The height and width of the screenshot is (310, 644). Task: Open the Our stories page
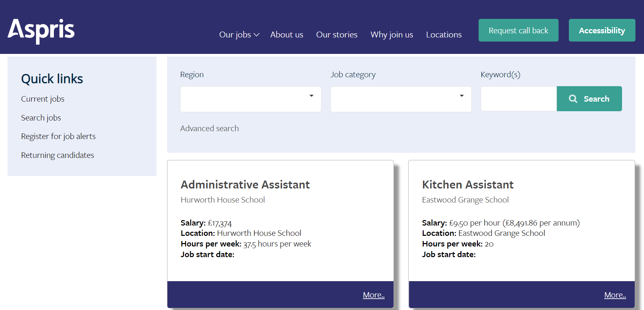point(337,34)
